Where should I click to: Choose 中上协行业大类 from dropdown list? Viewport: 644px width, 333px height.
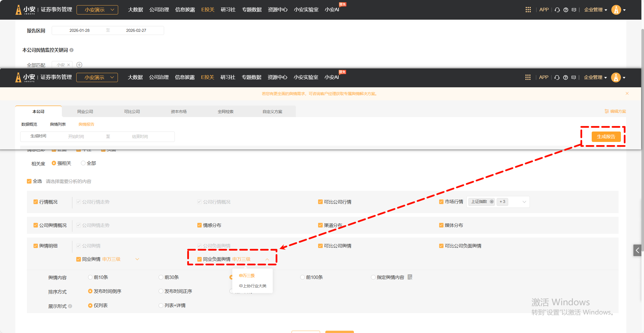(253, 286)
